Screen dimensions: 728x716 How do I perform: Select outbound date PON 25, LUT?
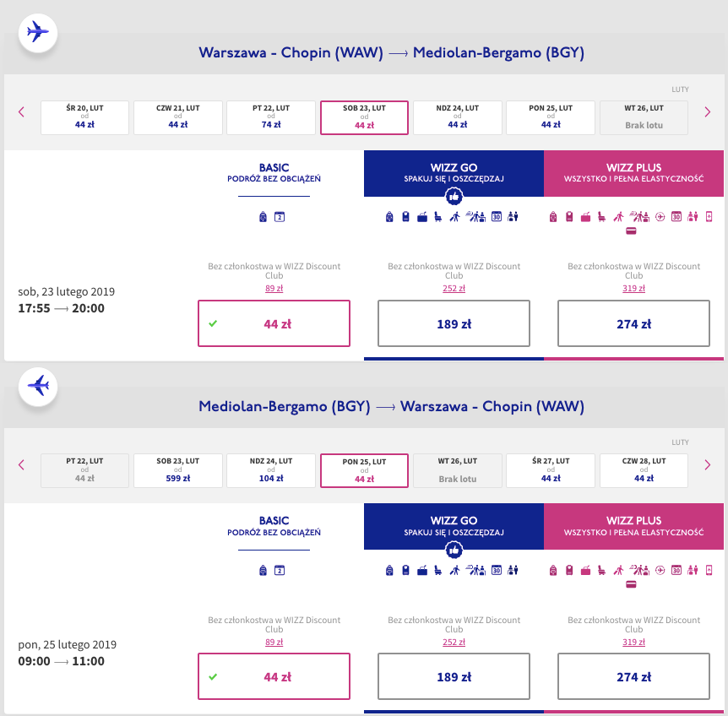coord(551,118)
